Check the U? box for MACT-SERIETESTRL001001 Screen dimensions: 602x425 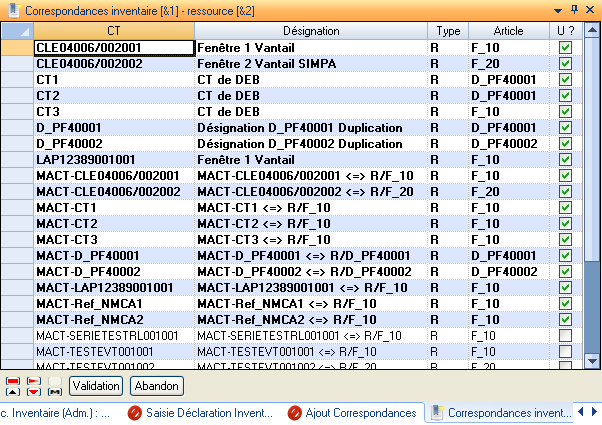(565, 335)
